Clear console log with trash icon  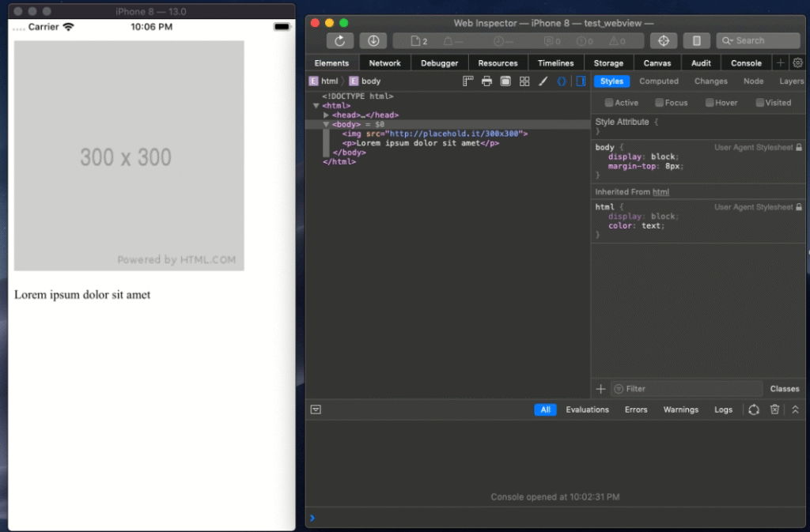point(774,409)
